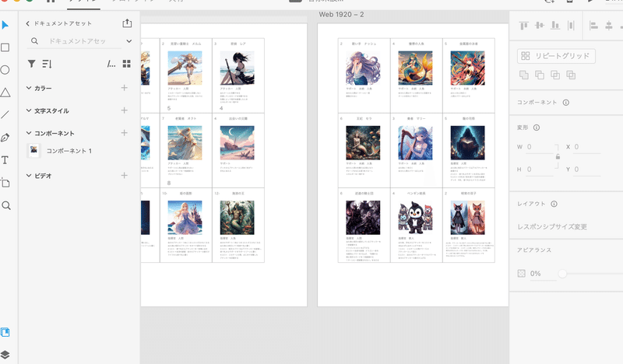
Task: Click the princess with castle image
Action: 185,218
